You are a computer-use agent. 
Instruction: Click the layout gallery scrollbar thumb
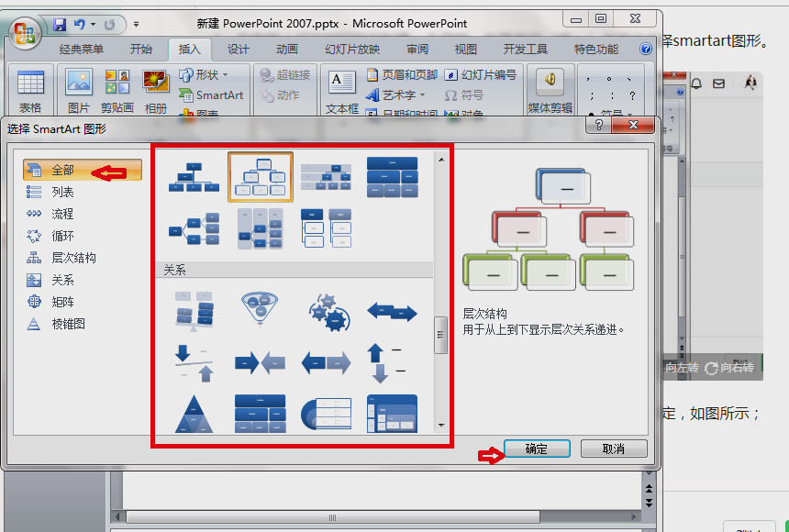440,335
